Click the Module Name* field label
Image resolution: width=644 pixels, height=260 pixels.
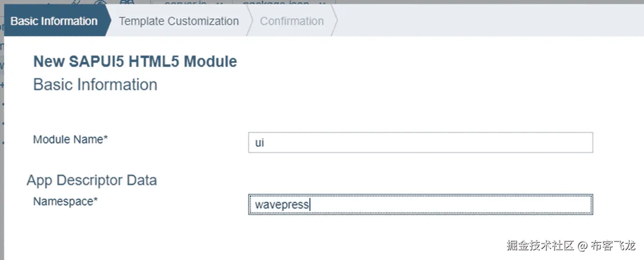click(x=71, y=139)
